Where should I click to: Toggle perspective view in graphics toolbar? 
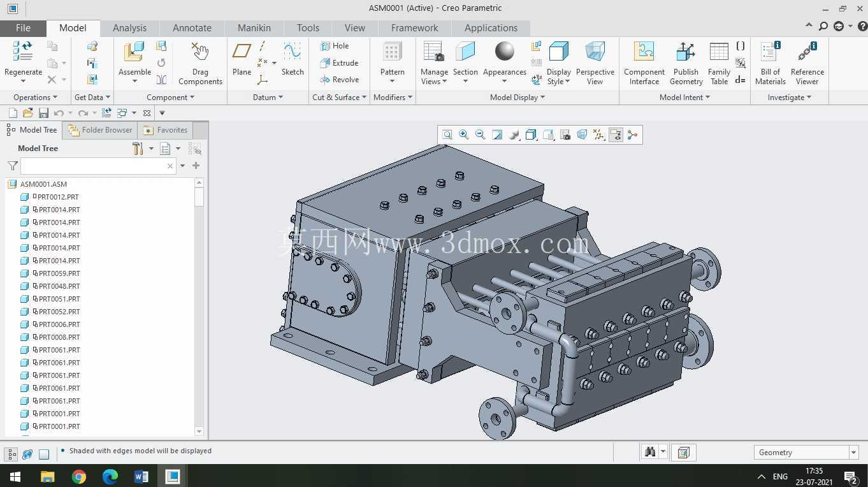coord(582,134)
